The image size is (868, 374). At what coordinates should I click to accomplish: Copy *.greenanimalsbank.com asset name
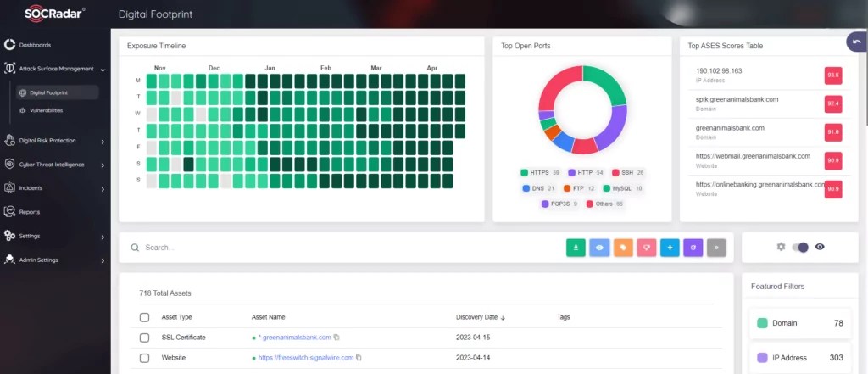click(x=337, y=338)
